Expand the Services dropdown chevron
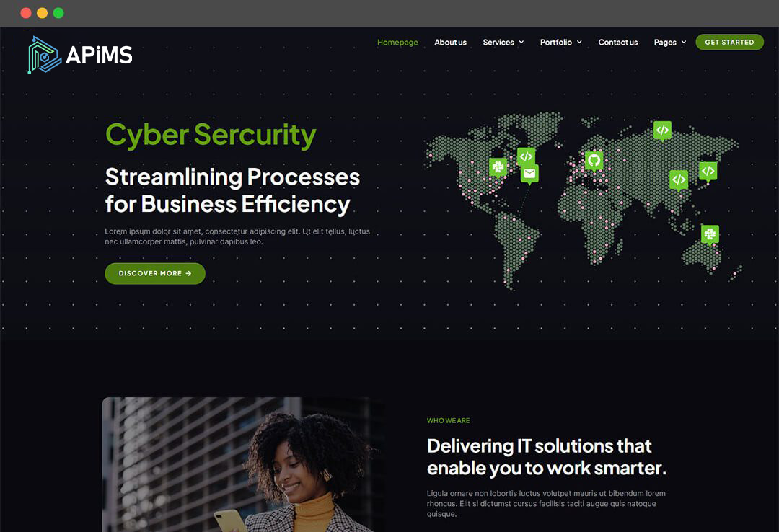779x532 pixels. click(521, 43)
